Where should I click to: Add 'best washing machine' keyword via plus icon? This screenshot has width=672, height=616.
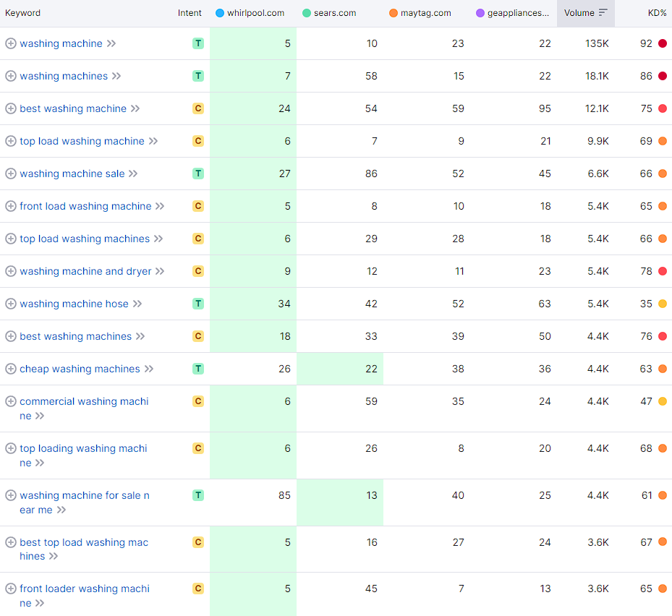coord(11,108)
